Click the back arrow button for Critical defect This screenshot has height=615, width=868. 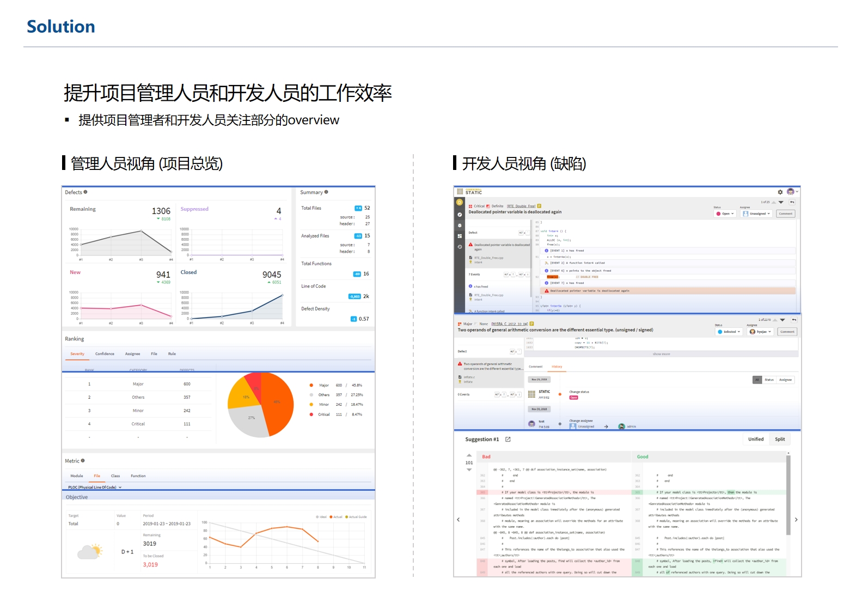coord(792,202)
